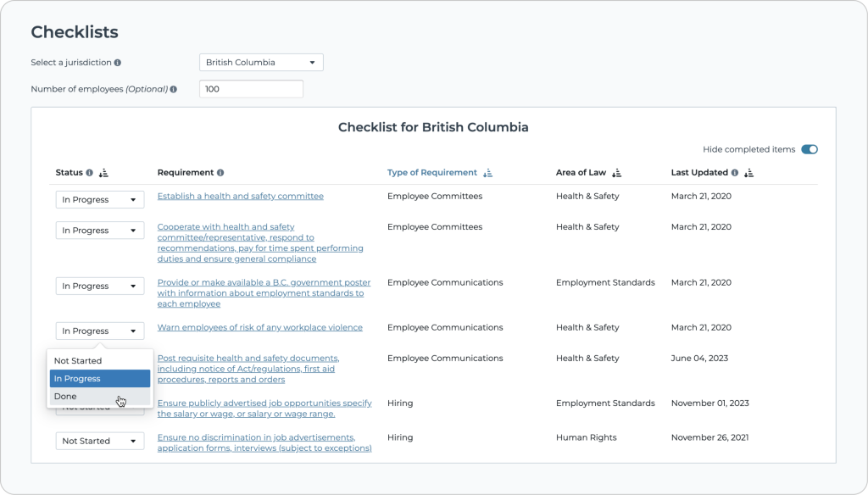Image resolution: width=868 pixels, height=495 pixels.
Task: Open the Establish a health and safety committee requirement
Action: [x=240, y=196]
